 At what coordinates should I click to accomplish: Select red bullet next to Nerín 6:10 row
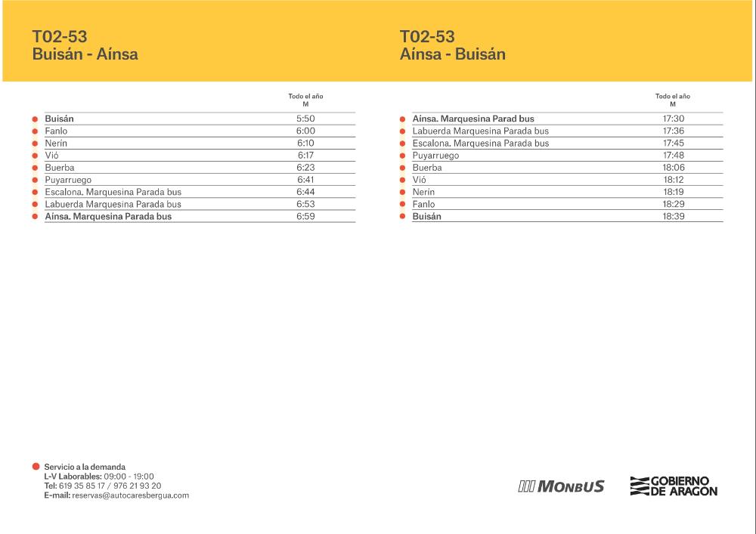35,144
